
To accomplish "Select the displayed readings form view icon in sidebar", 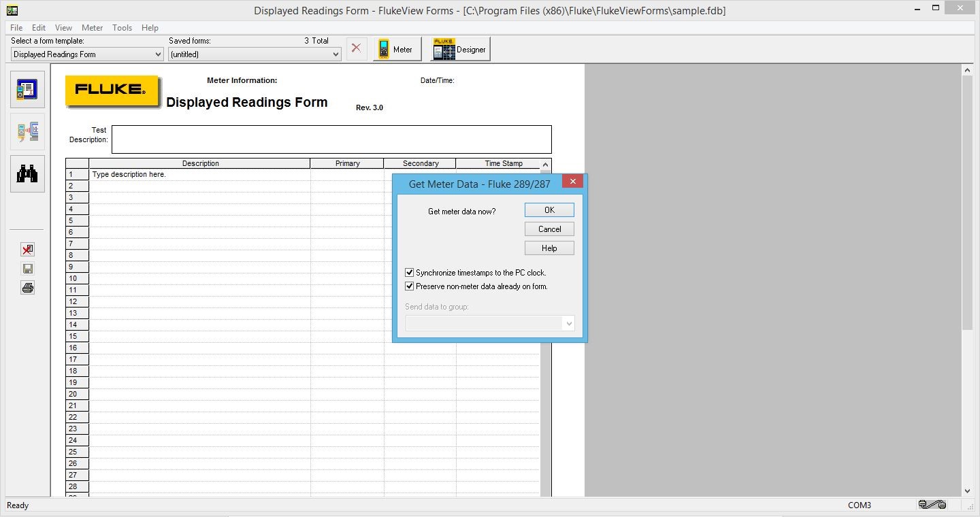I will (27, 89).
